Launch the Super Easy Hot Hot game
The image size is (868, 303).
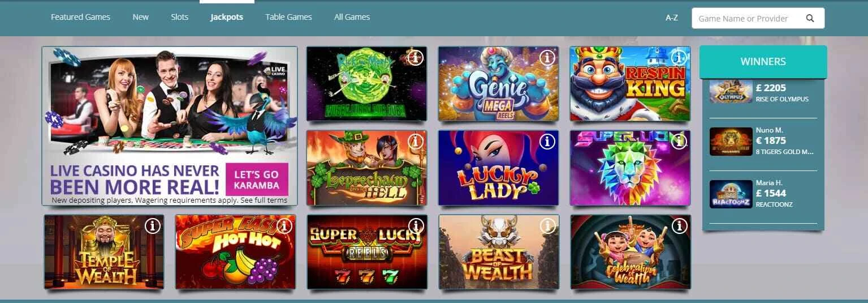235,252
